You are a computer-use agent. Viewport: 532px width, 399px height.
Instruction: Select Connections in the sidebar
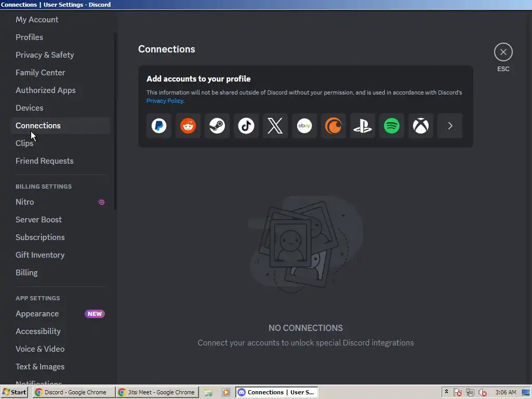point(60,126)
